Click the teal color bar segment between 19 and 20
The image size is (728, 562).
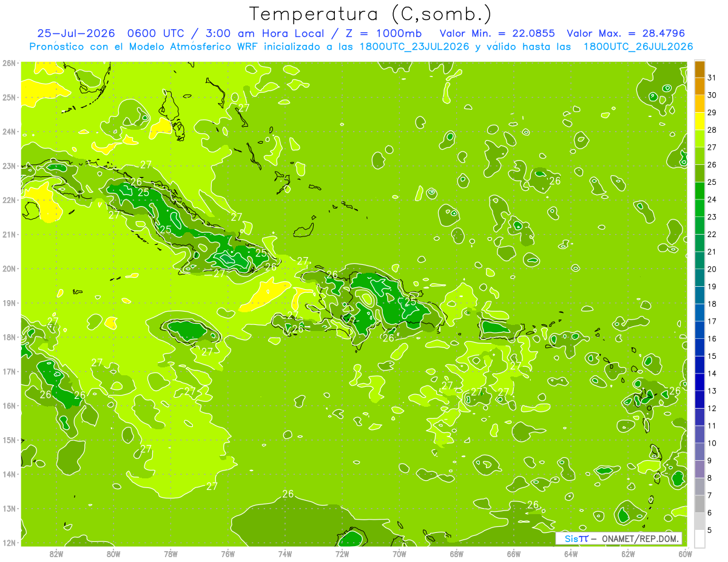(699, 278)
